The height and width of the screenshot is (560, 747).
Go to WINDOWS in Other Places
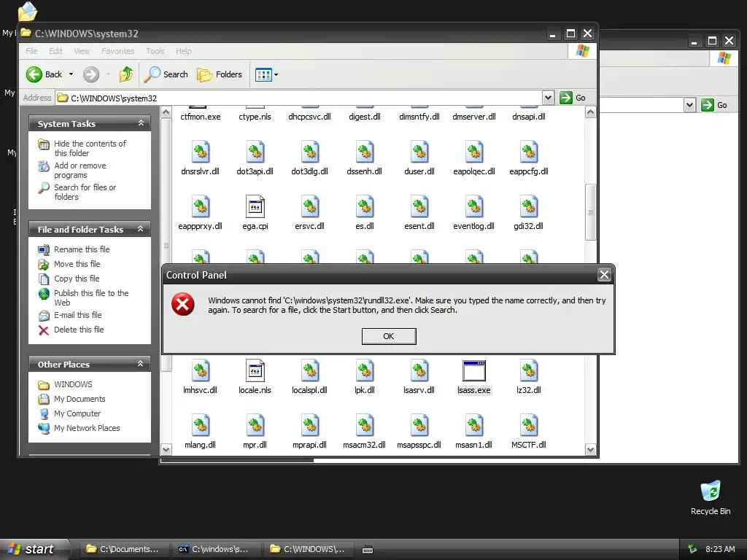point(73,384)
